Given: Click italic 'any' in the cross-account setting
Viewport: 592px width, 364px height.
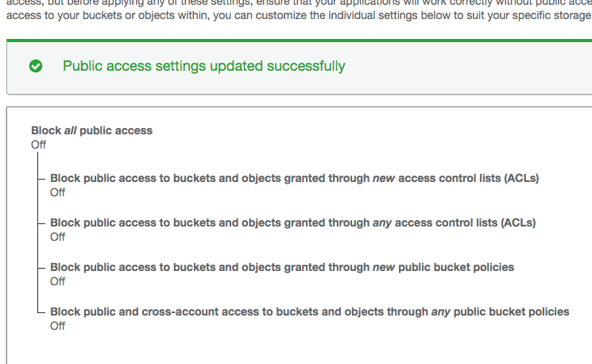Looking at the screenshot, I should point(441,312).
